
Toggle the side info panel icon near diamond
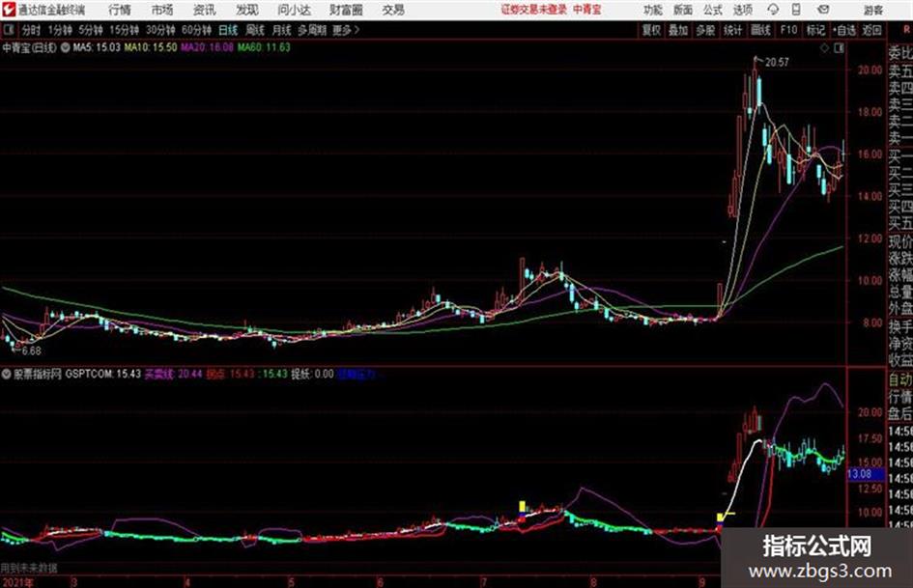pos(839,48)
